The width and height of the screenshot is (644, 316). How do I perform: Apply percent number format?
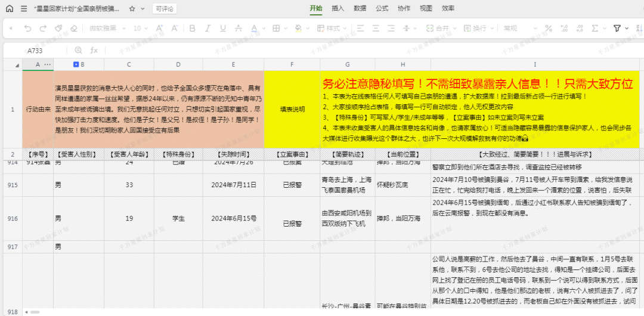click(549, 29)
